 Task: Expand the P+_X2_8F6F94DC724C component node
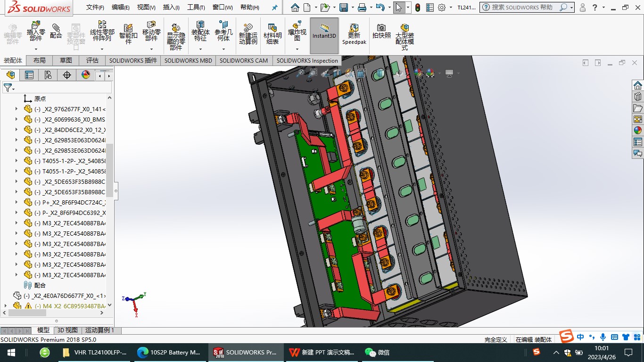point(17,203)
